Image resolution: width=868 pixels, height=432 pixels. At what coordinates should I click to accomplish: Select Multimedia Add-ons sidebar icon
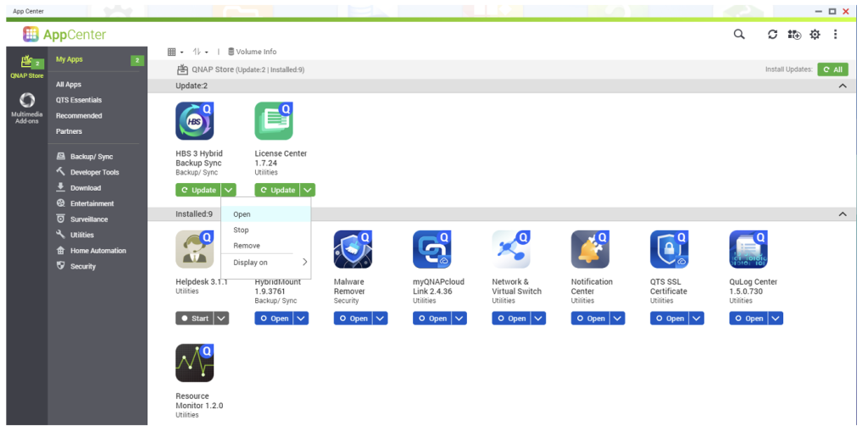click(x=26, y=108)
